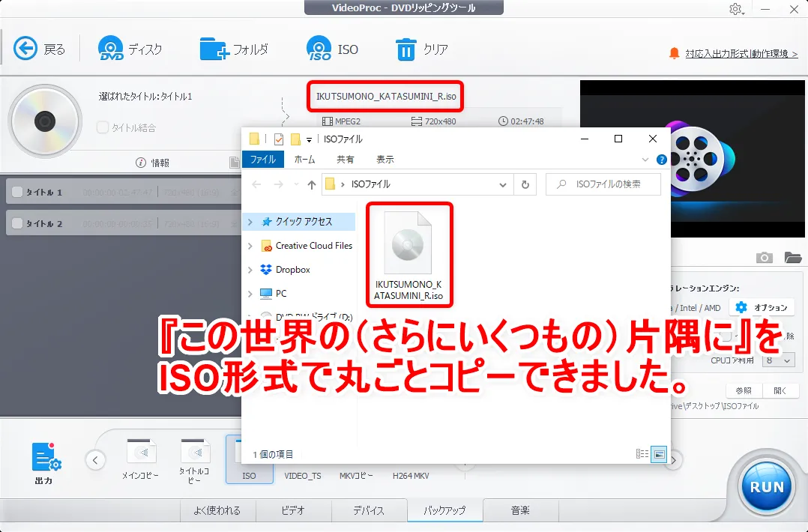Select Dropbox in navigation pane
Viewport: 808px width, 532px height.
point(285,269)
